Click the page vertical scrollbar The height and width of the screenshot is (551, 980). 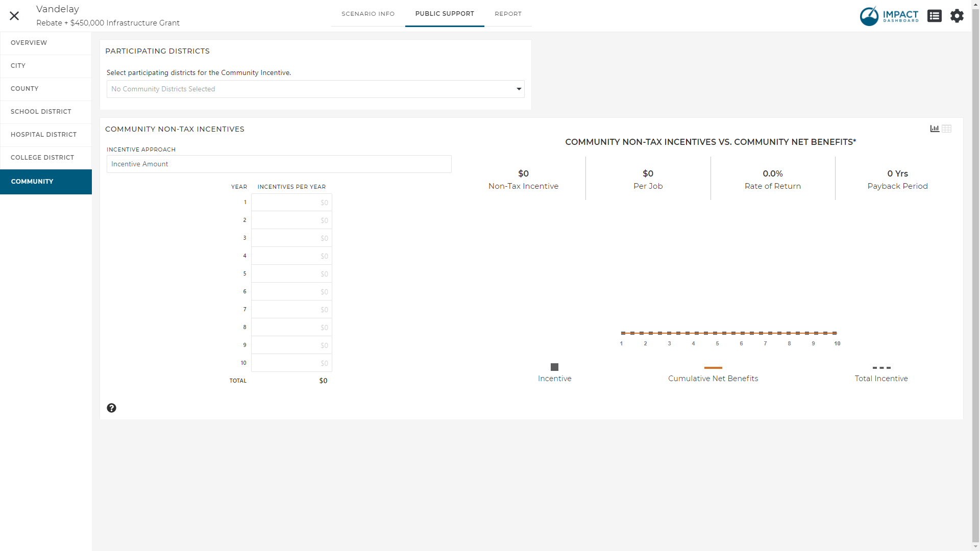(975, 275)
